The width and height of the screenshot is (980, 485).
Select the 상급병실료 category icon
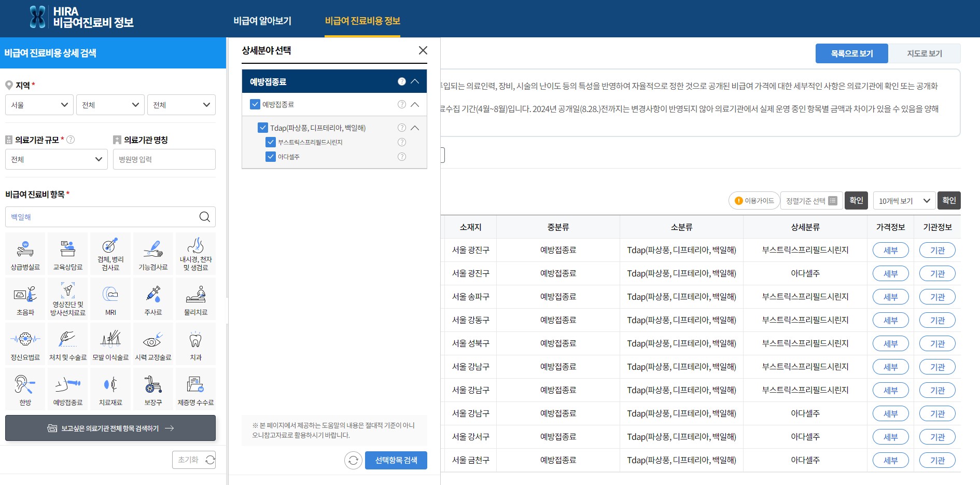point(25,254)
